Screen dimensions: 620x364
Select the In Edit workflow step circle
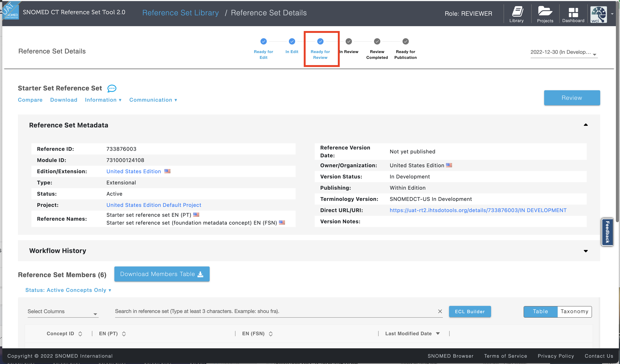[x=292, y=41]
